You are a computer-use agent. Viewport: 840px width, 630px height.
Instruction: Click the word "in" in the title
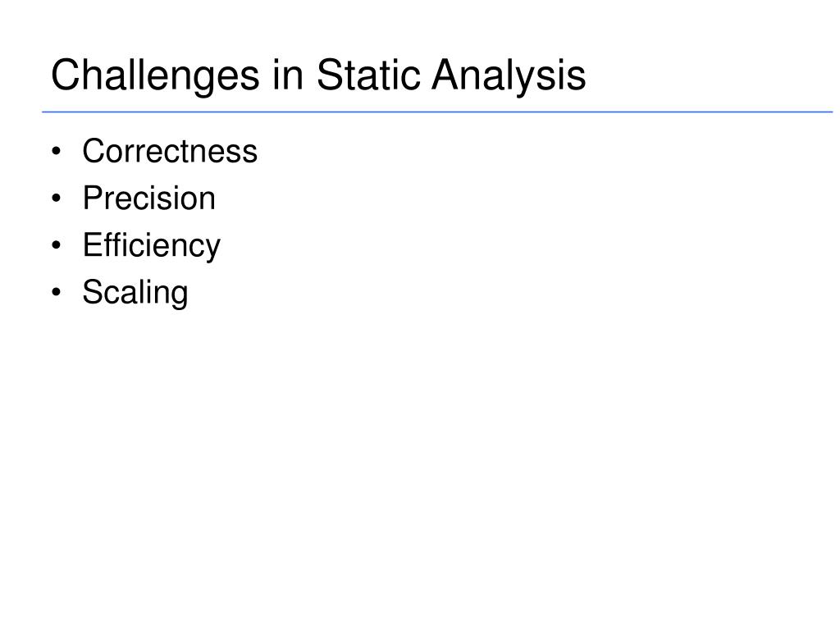point(288,75)
